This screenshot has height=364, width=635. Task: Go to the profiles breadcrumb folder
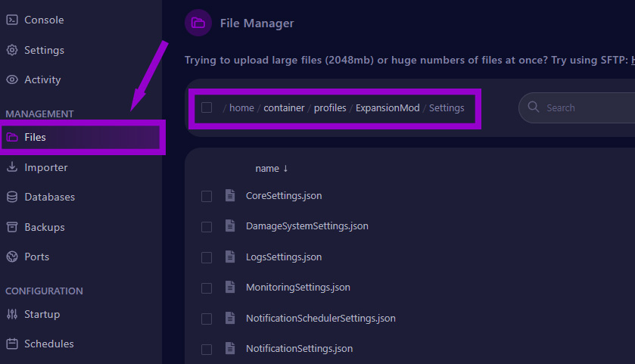(330, 108)
